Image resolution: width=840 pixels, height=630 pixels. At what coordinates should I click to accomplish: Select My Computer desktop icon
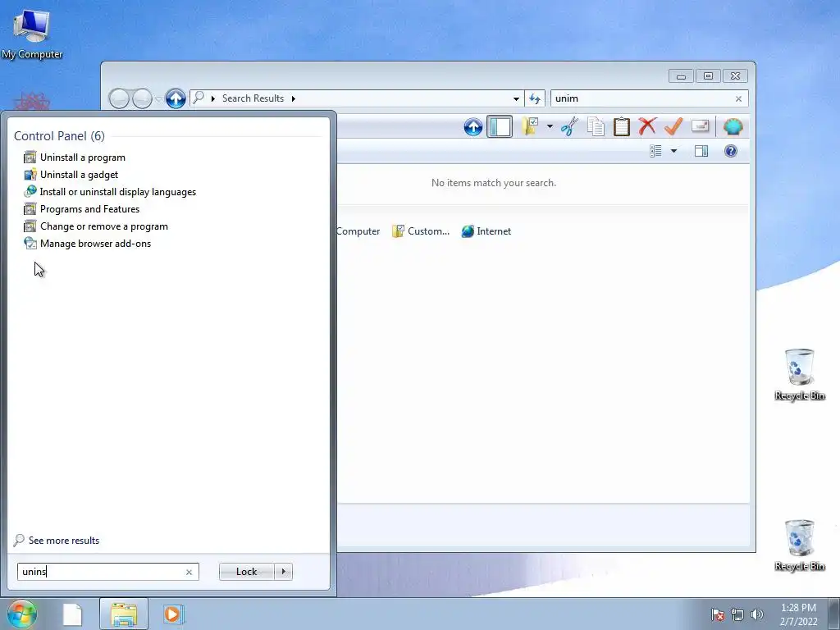click(32, 34)
